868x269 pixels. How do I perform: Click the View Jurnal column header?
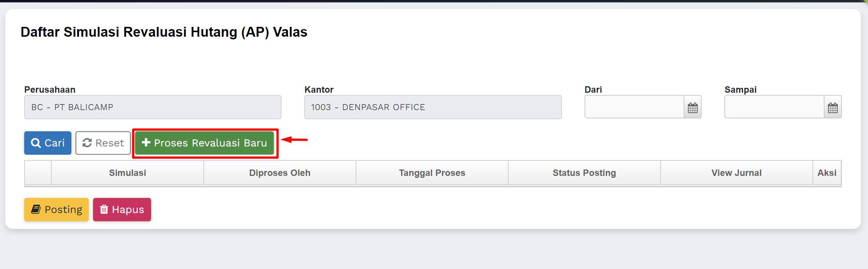736,173
